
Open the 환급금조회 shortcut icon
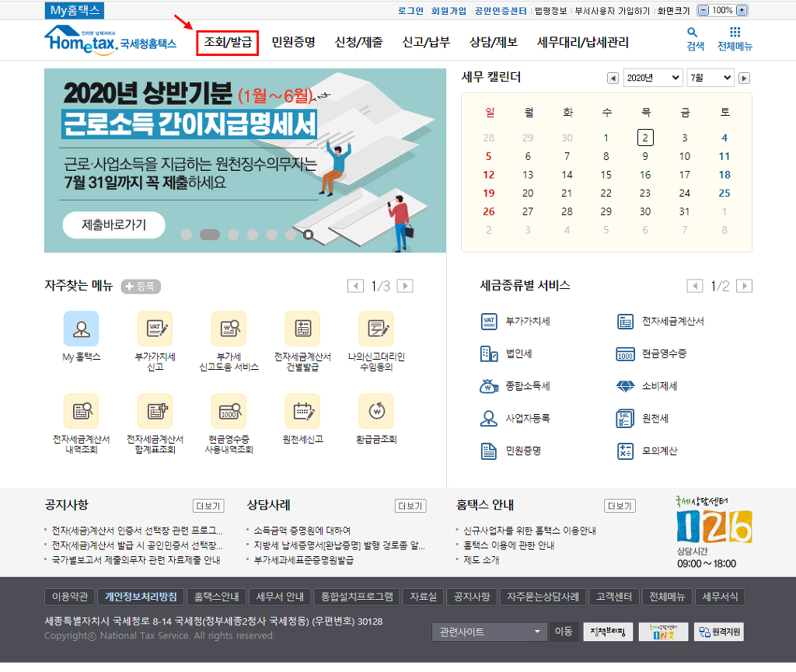[376, 411]
